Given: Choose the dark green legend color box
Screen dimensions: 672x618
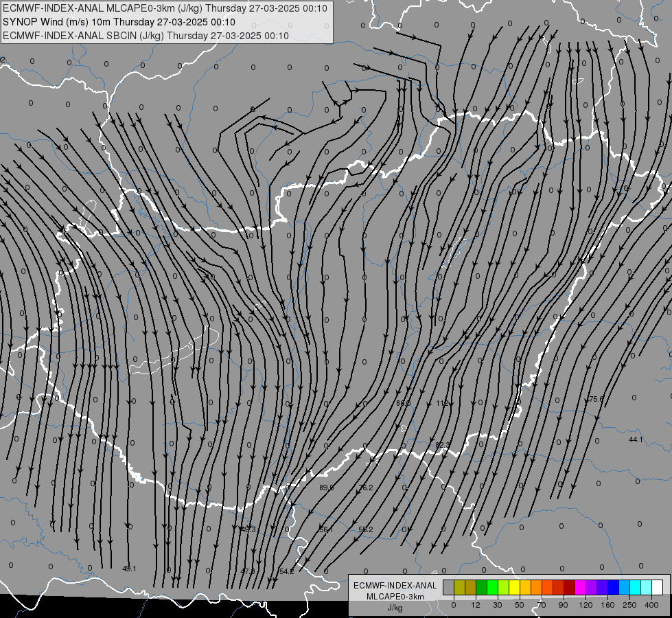Looking at the screenshot, I should click(x=481, y=587).
